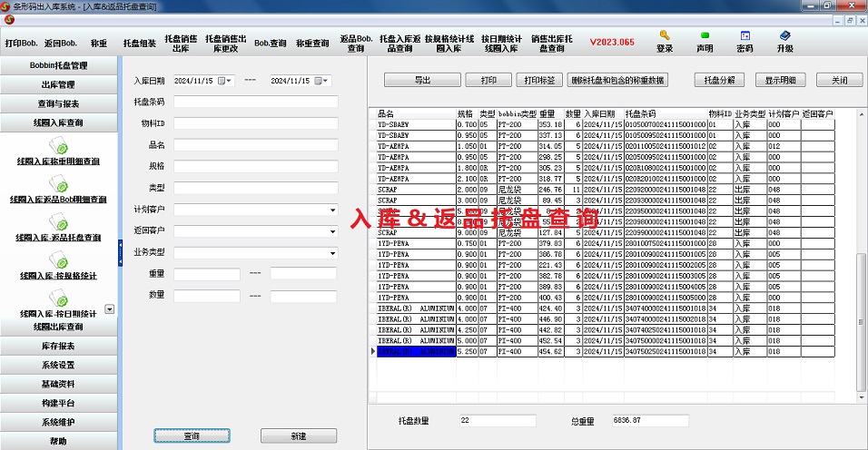Screen dimensions: 868x450
Task: Click the 查询 search button
Action: (192, 436)
